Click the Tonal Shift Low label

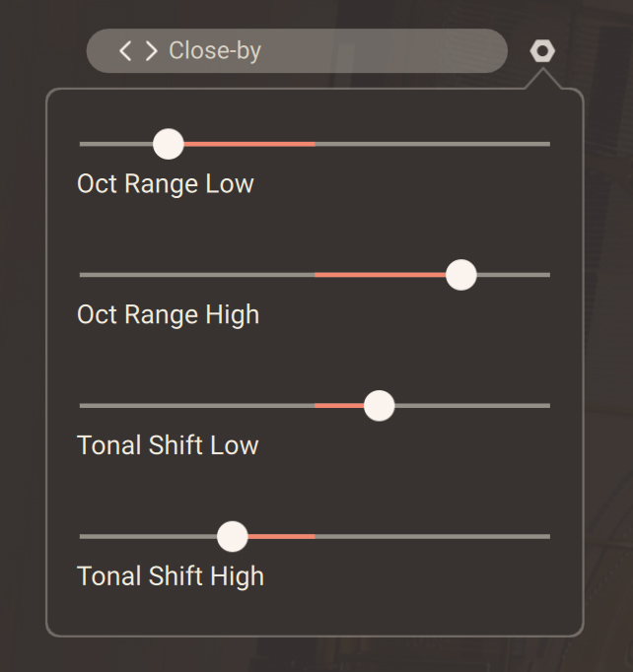point(168,445)
